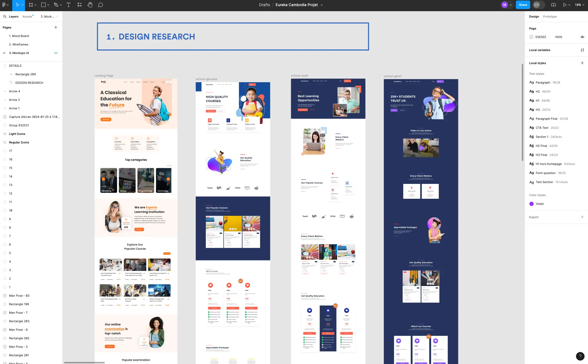Click the Share button
The width and height of the screenshot is (588, 364).
(x=523, y=5)
